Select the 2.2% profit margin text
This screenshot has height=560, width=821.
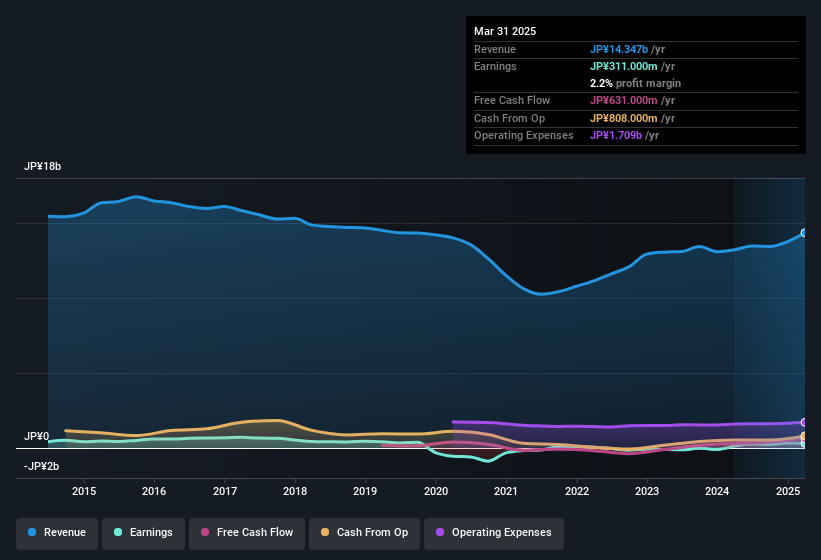point(635,83)
